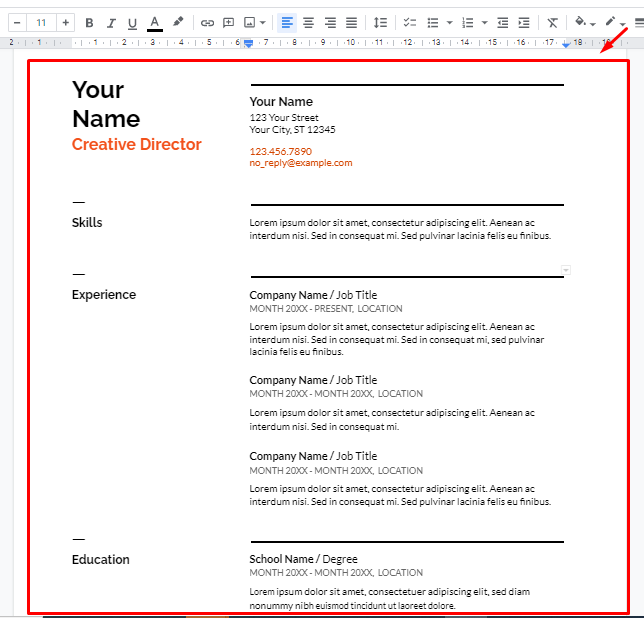The image size is (644, 618).
Task: Increase indent
Action: [x=524, y=23]
